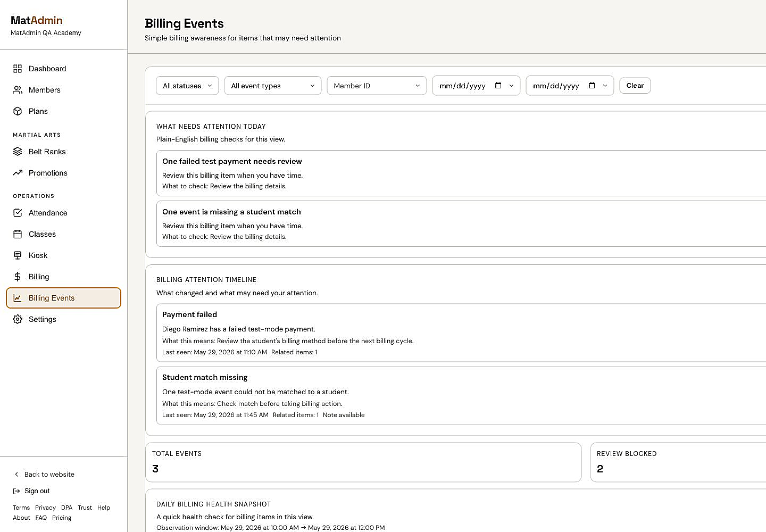Click the Observation window date range text

[271, 528]
